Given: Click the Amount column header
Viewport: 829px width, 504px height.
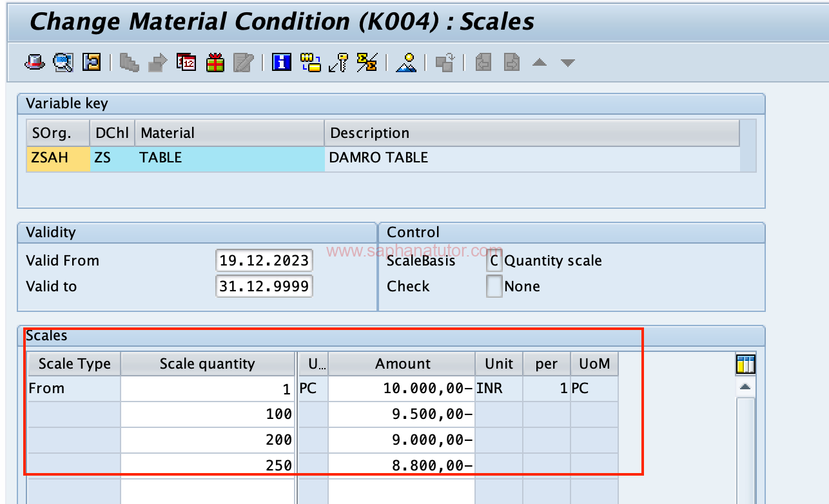Looking at the screenshot, I should click(x=402, y=363).
